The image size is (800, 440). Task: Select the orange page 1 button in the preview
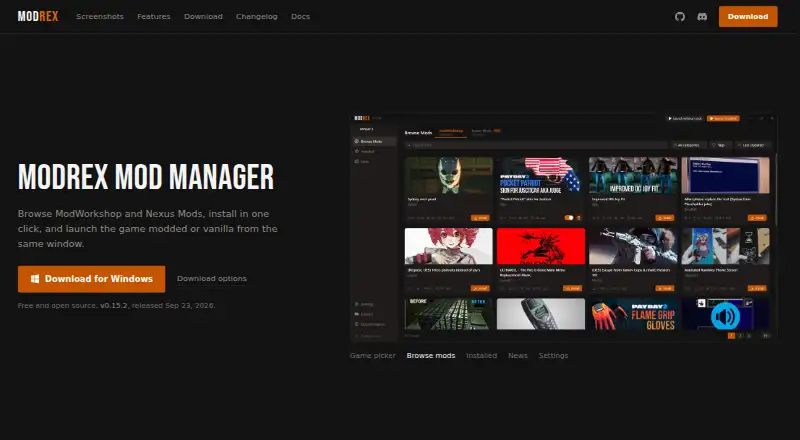pyautogui.click(x=731, y=335)
